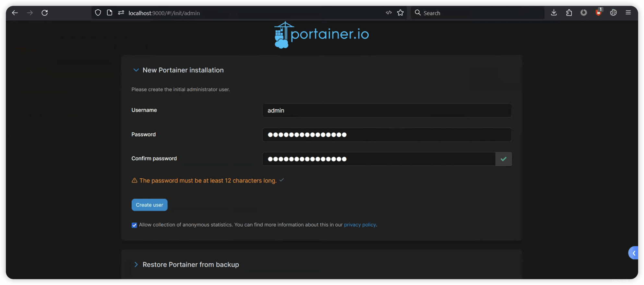Image resolution: width=644 pixels, height=285 pixels.
Task: Open the tracking protection shield icon
Action: pyautogui.click(x=98, y=13)
